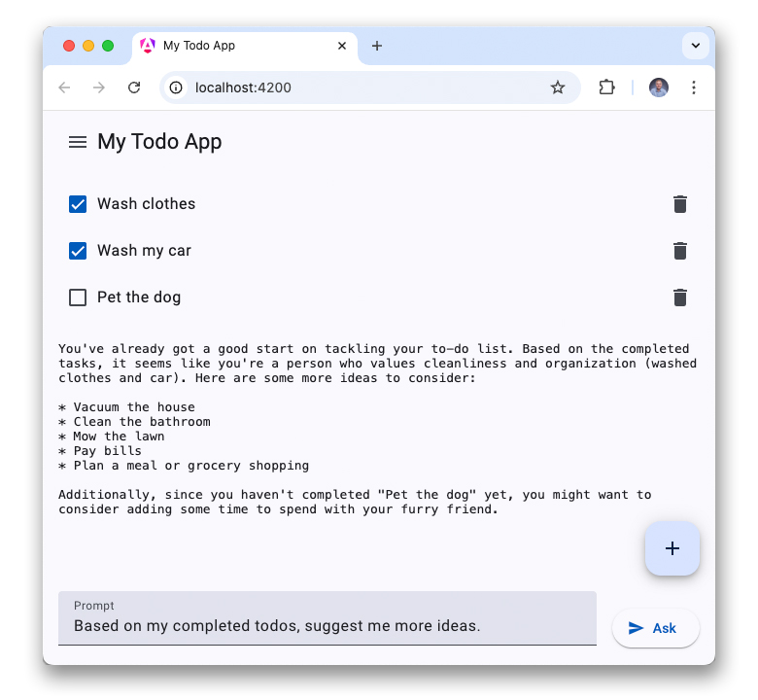This screenshot has height=700, width=758.
Task: Open the Chrome profile avatar
Action: click(x=659, y=87)
